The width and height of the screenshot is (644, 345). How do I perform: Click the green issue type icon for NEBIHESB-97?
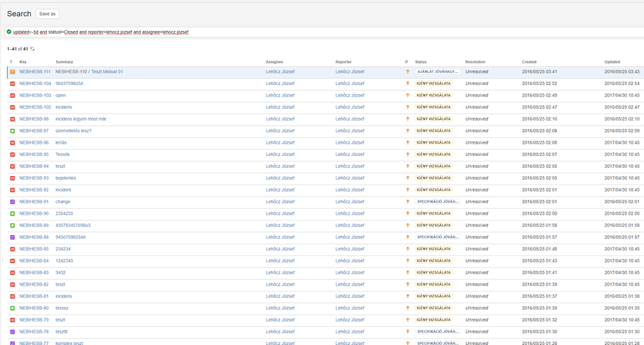click(12, 131)
